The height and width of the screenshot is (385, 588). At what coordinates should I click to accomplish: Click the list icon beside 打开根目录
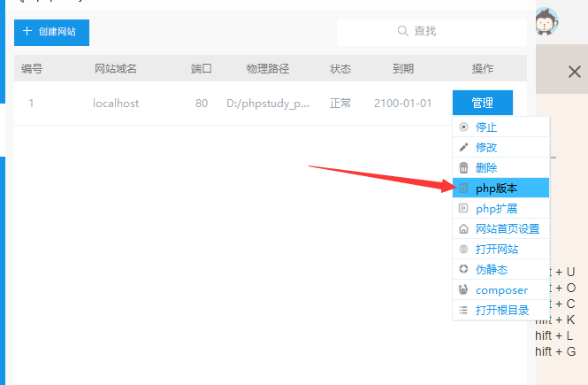[x=463, y=310]
